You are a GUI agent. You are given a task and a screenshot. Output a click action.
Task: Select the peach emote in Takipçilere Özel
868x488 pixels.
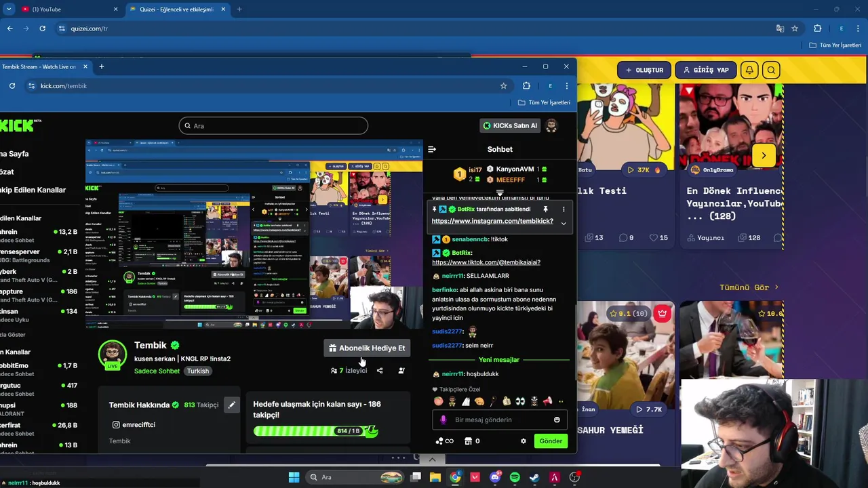pos(438,401)
